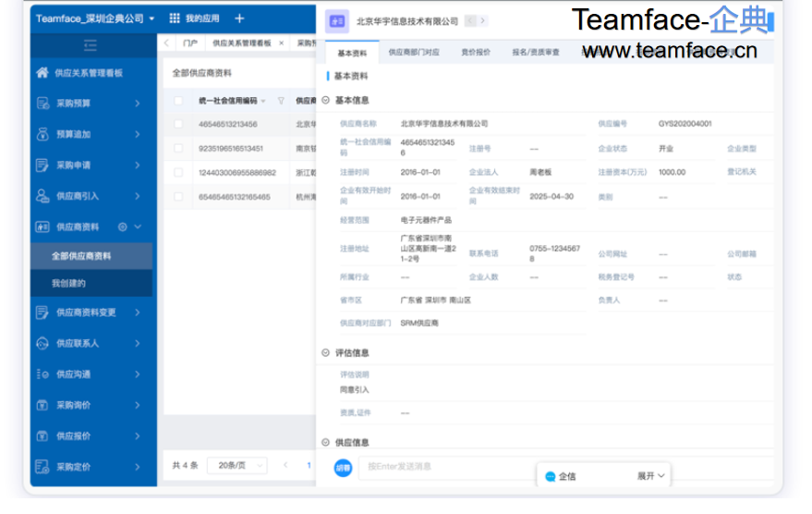812x514 pixels.
Task: Open the 供应联系人 menu item
Action: [x=93, y=343]
